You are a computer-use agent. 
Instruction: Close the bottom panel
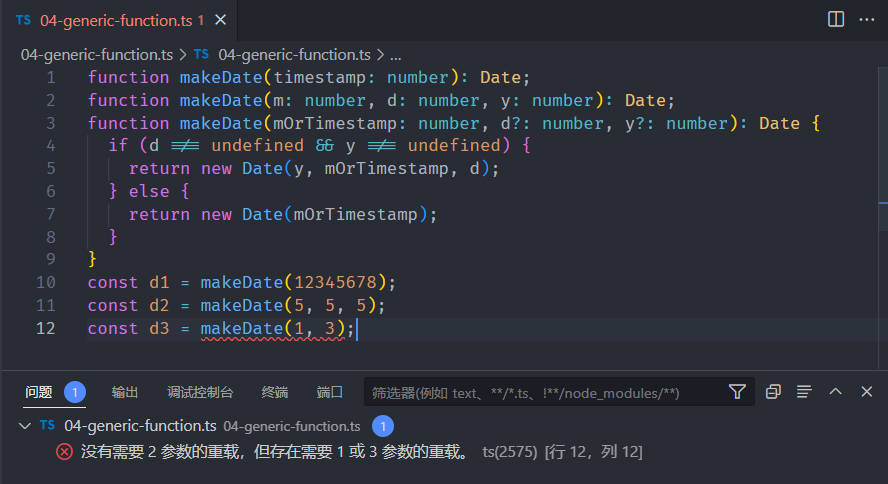[x=866, y=392]
